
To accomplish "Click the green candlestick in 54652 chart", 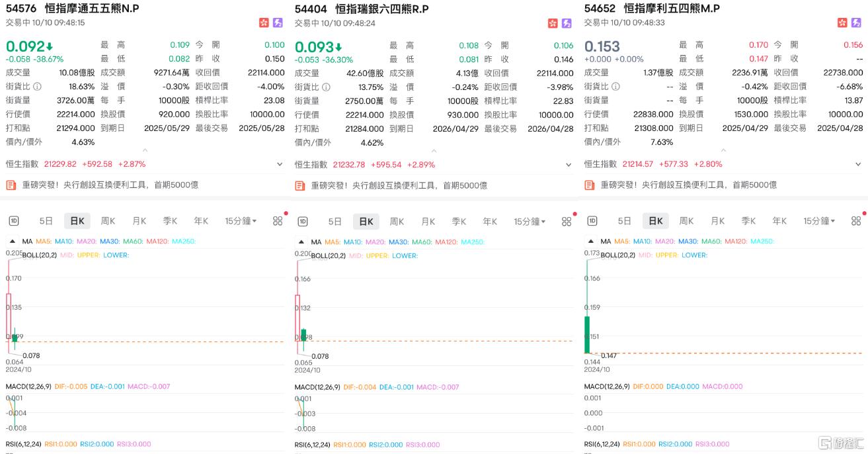I will [586, 335].
